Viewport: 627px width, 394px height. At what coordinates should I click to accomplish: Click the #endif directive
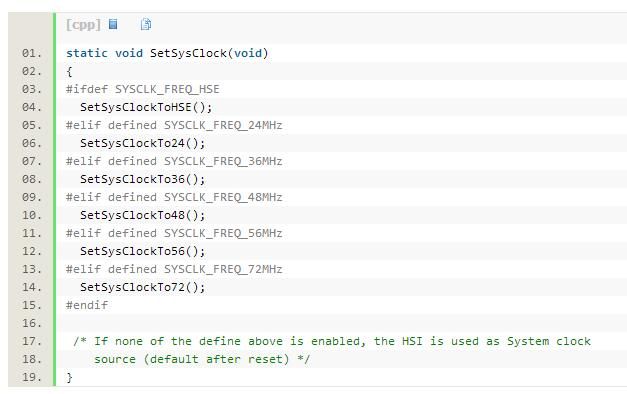tap(87, 305)
